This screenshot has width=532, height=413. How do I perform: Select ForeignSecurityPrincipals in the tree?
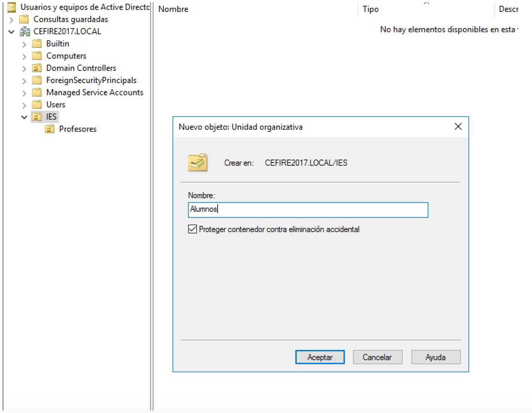click(x=91, y=80)
